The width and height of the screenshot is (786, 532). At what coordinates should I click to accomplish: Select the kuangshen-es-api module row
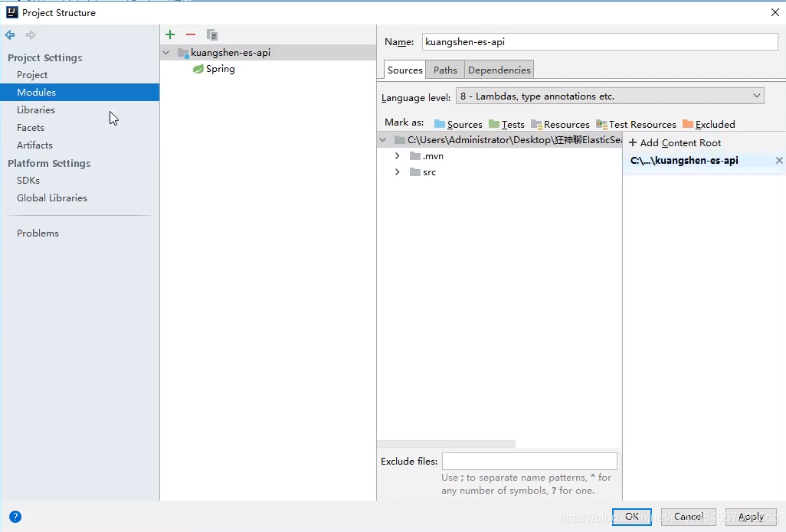[x=268, y=53]
